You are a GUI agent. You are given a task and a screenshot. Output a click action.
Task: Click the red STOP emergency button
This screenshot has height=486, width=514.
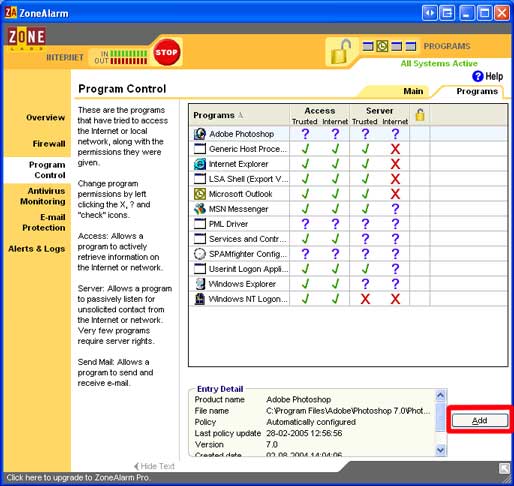(x=166, y=52)
